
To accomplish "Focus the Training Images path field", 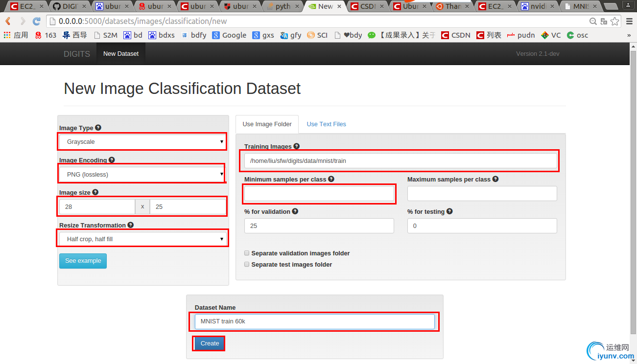I will tap(401, 160).
